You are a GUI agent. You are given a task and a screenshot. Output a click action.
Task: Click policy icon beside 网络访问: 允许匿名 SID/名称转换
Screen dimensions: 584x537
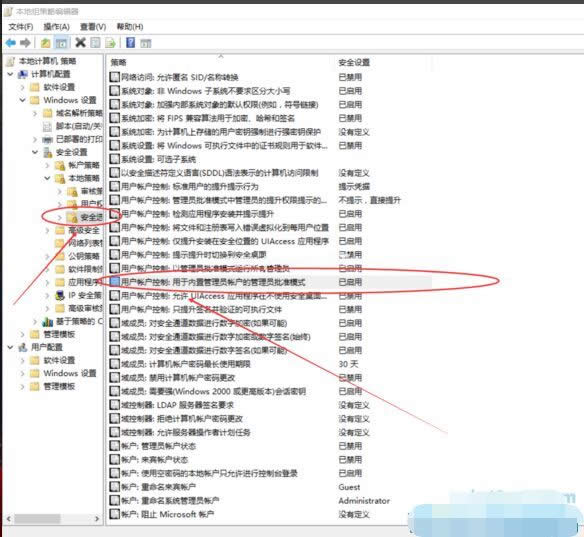(115, 77)
